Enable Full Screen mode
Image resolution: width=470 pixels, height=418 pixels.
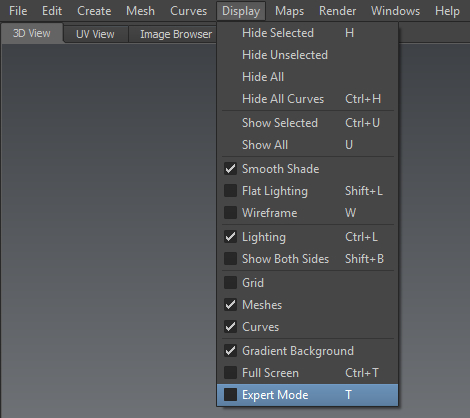(x=230, y=373)
